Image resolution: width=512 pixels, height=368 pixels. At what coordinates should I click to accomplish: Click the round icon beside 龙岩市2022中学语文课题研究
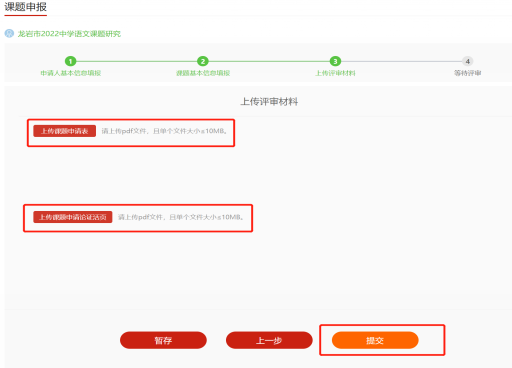pyautogui.click(x=9, y=33)
